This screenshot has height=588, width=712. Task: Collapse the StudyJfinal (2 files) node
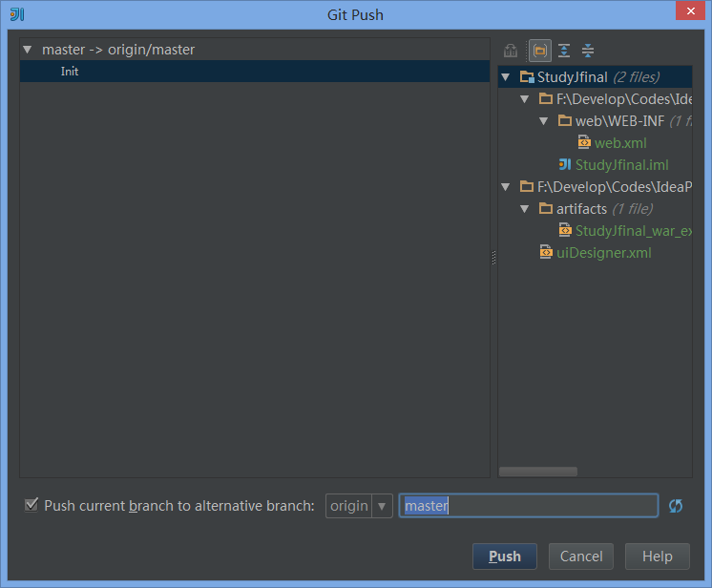pyautogui.click(x=506, y=77)
